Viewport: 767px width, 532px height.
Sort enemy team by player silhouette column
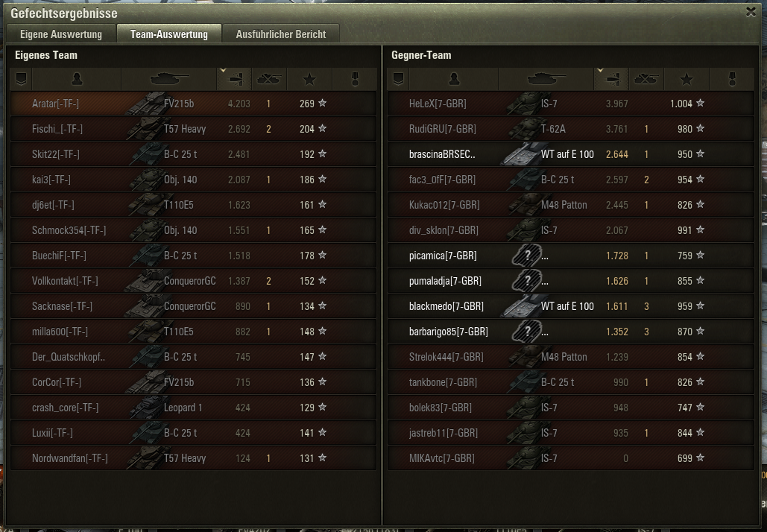pos(454,79)
